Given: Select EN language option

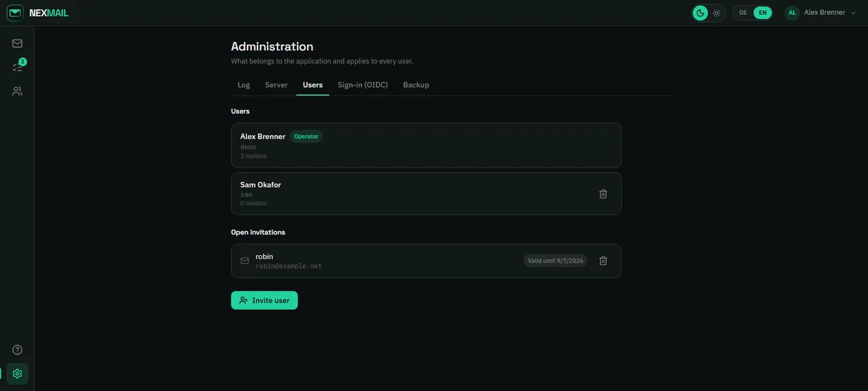Looking at the screenshot, I should pos(763,13).
